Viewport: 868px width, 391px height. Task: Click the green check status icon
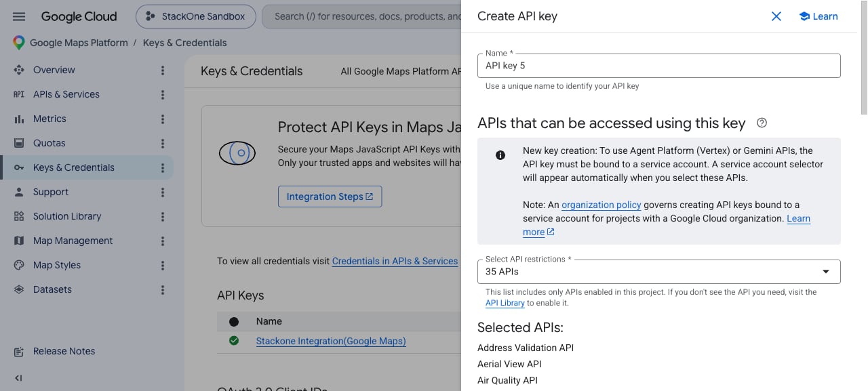pyautogui.click(x=234, y=341)
